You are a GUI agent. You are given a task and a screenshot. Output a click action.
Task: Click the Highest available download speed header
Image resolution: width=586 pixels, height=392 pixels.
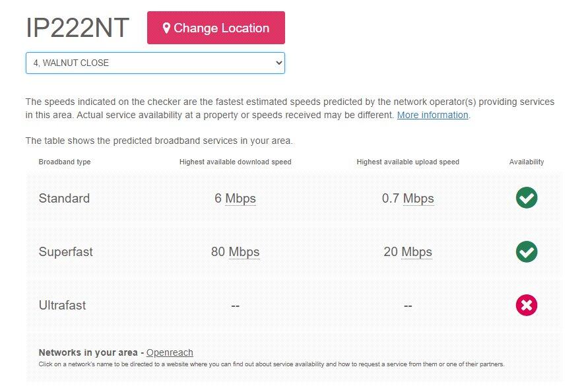pos(235,162)
